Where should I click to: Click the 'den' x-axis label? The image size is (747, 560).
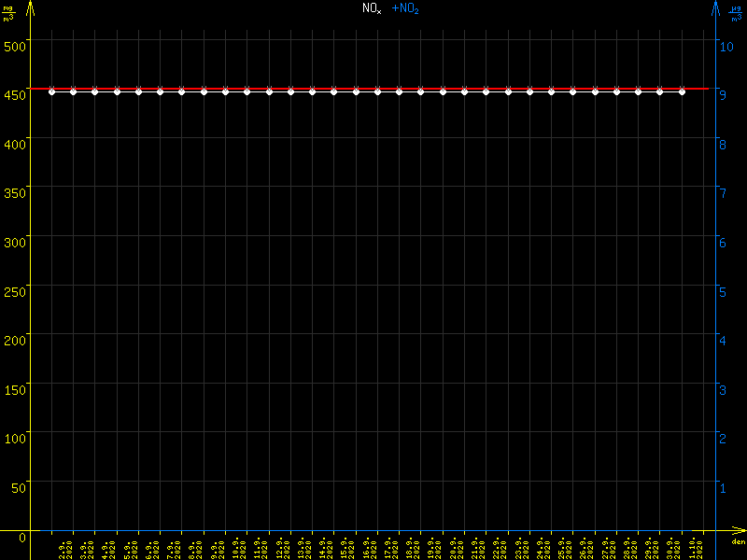click(738, 542)
